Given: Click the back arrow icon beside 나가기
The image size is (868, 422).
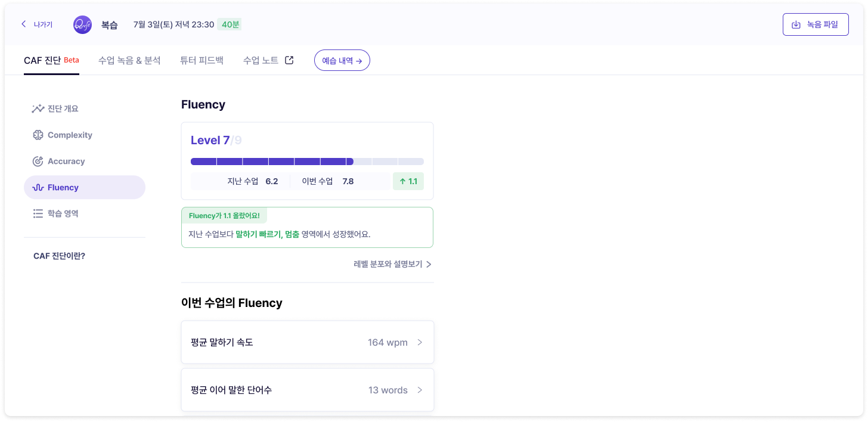Looking at the screenshot, I should pyautogui.click(x=24, y=24).
